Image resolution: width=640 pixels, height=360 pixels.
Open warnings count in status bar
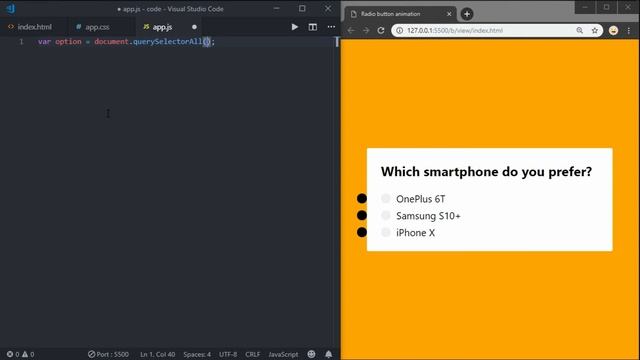tap(28, 354)
